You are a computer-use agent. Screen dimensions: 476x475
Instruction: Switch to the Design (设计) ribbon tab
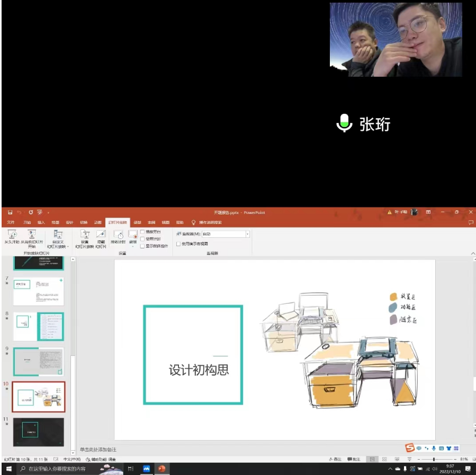[x=69, y=222]
